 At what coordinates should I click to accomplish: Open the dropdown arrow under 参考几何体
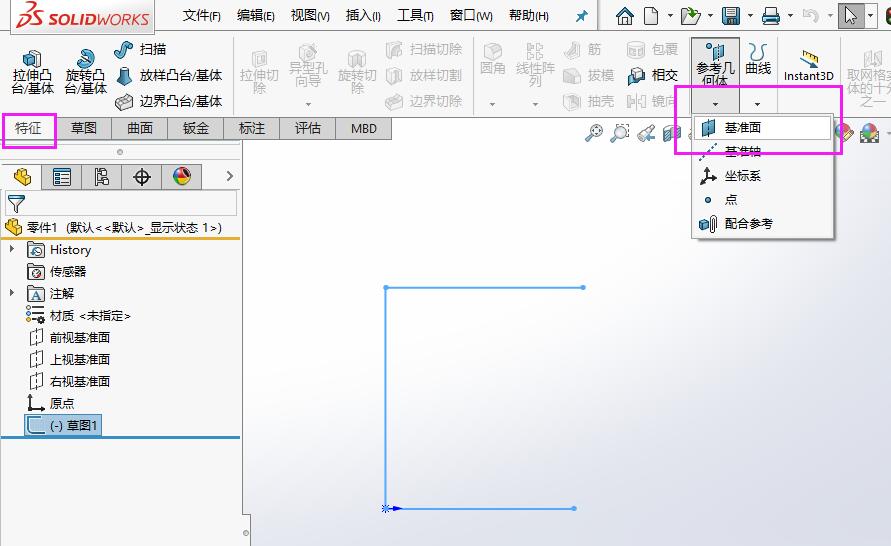pyautogui.click(x=715, y=104)
